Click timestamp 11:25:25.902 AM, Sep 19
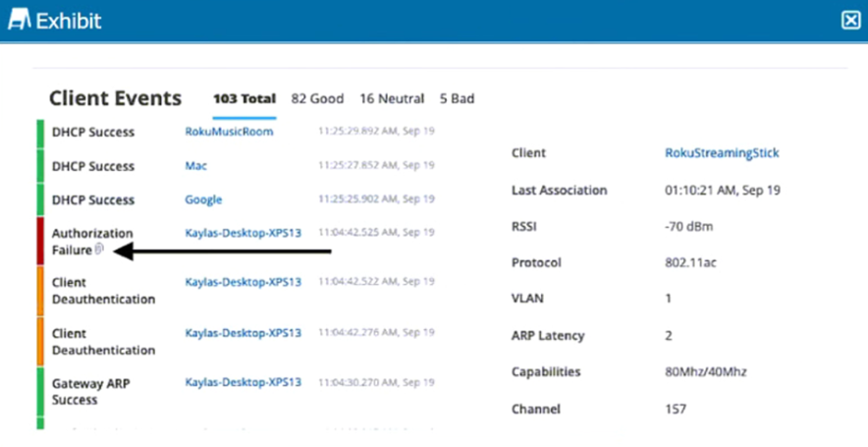This screenshot has width=868, height=447. click(376, 198)
